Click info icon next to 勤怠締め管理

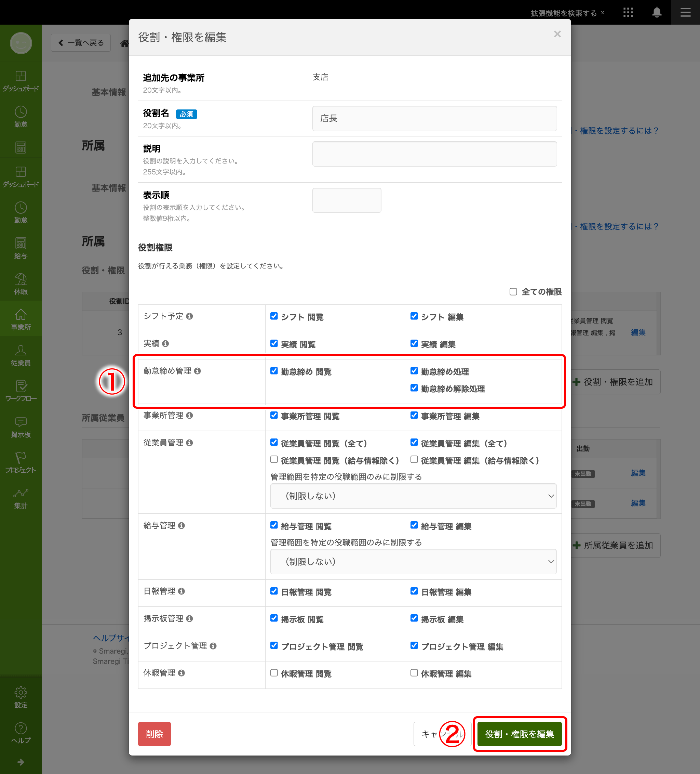pos(197,371)
